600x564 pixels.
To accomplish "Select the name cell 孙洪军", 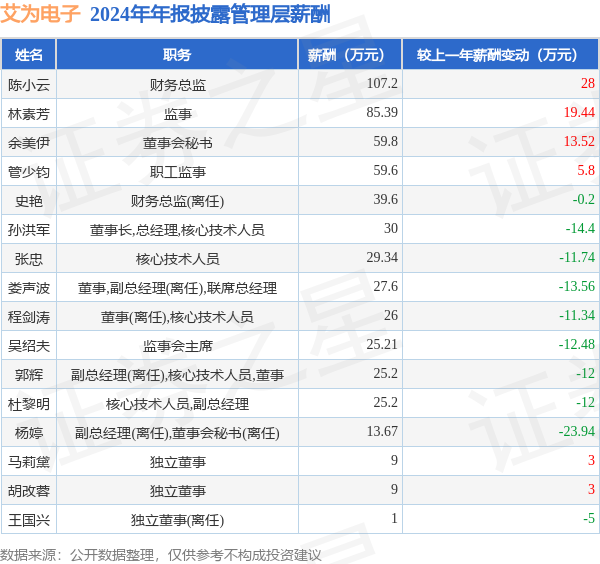I will (x=29, y=230).
